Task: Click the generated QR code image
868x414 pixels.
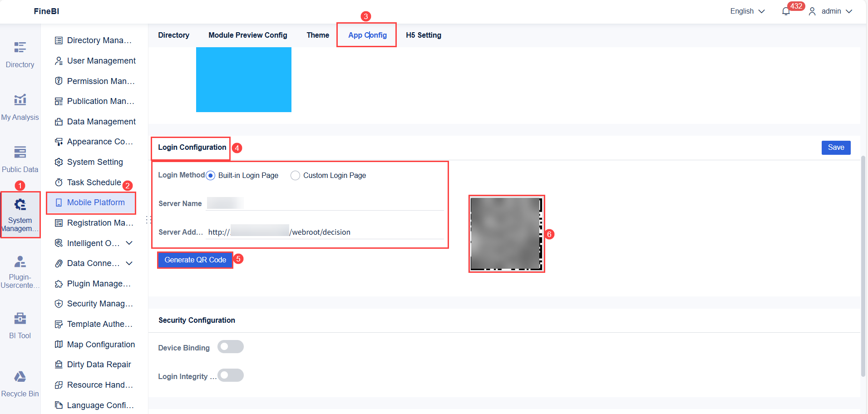Action: coord(507,234)
